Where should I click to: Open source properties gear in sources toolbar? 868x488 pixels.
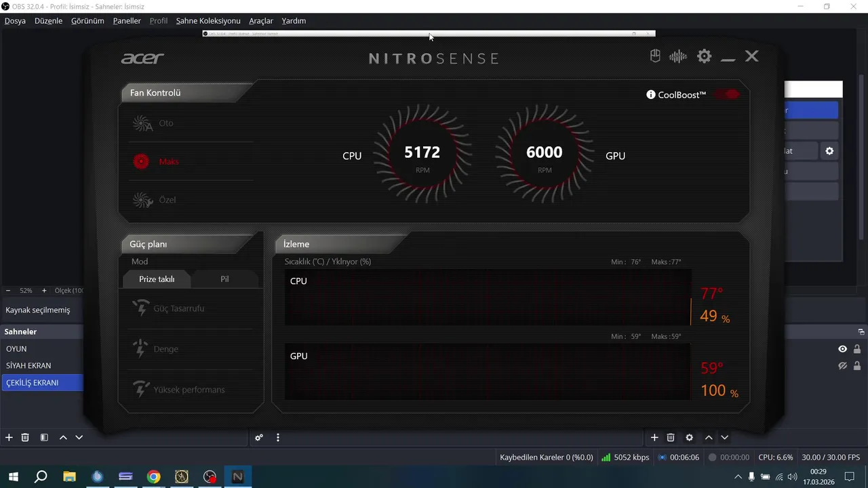(690, 438)
